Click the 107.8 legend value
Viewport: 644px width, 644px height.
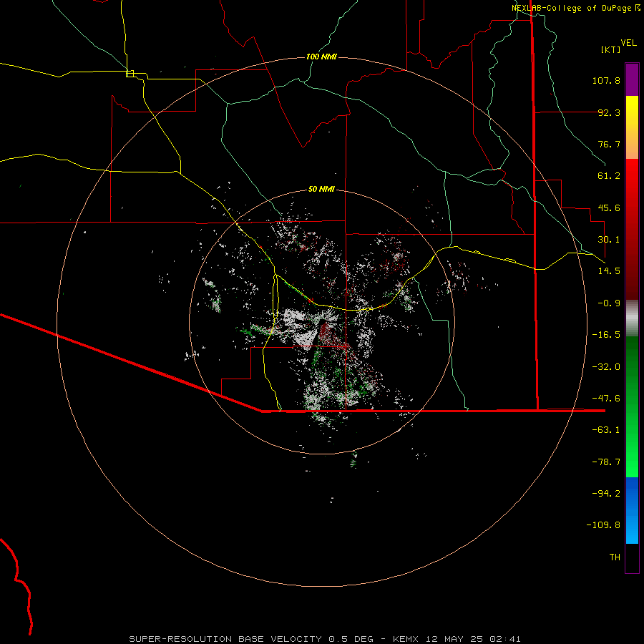pyautogui.click(x=606, y=80)
